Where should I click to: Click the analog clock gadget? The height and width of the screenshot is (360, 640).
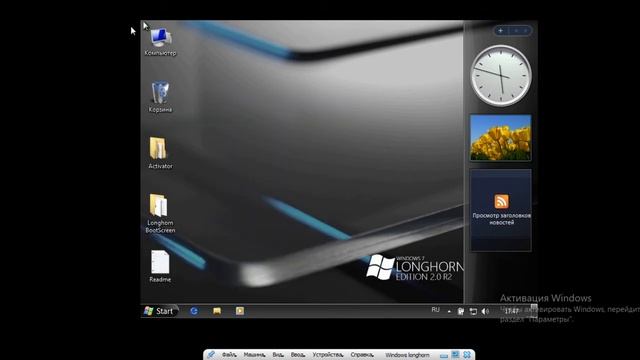click(x=501, y=76)
